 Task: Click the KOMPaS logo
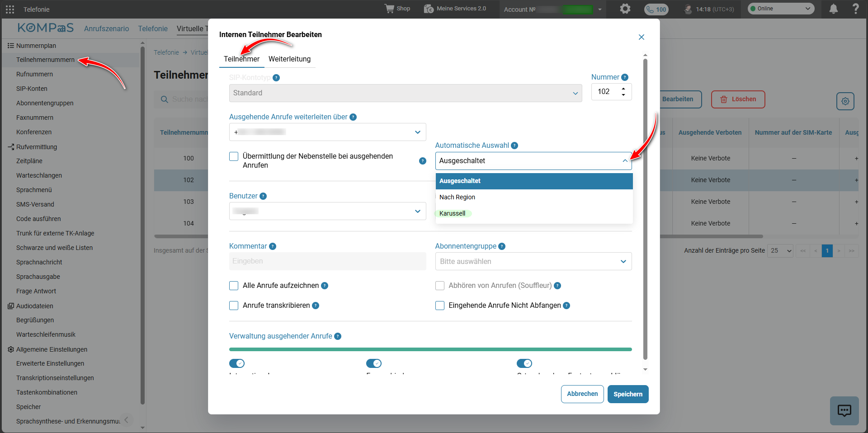(46, 28)
